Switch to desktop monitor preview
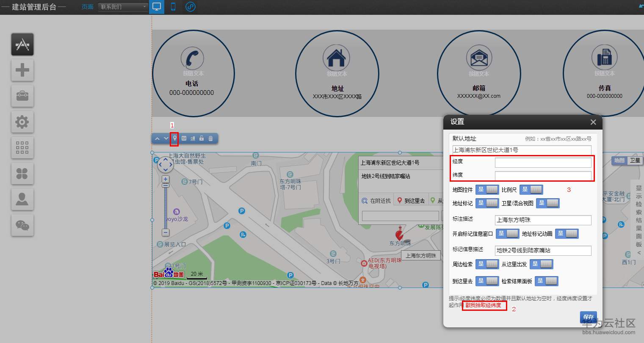644x343 pixels. coord(157,7)
